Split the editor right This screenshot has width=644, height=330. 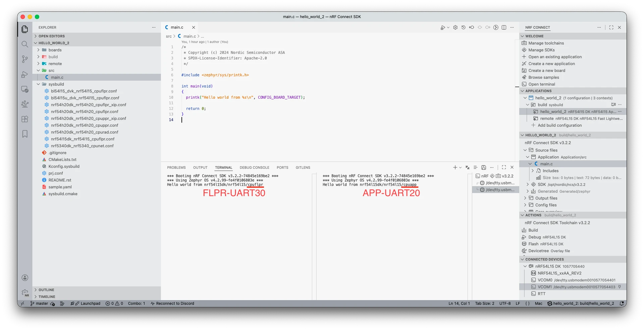click(x=504, y=28)
